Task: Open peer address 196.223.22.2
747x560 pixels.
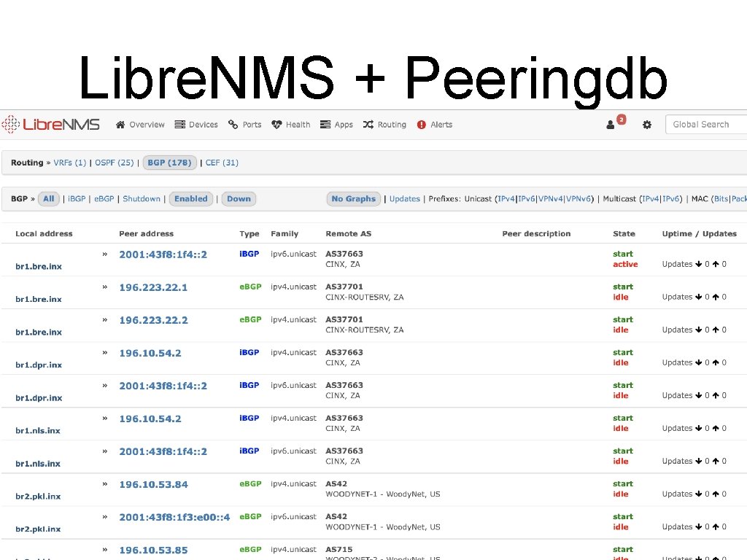Action: coord(153,321)
